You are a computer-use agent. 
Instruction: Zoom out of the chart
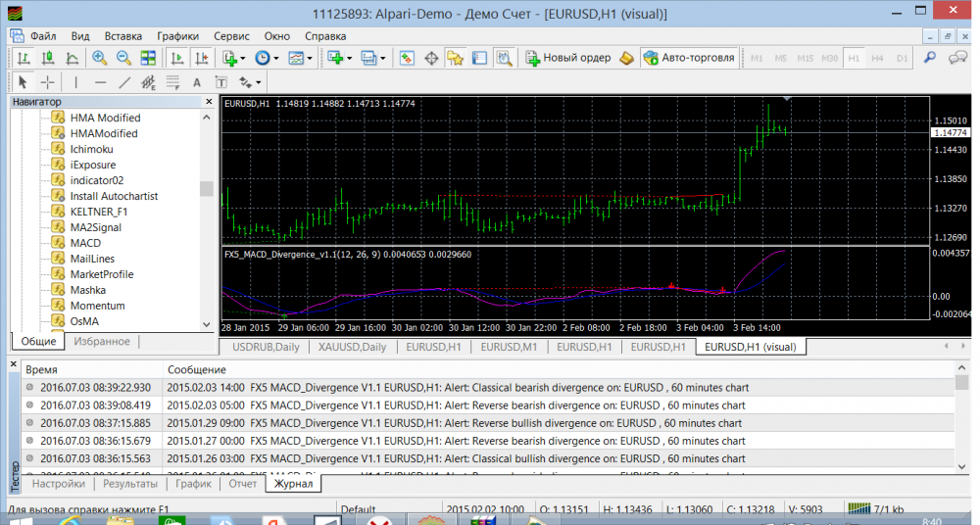click(x=124, y=58)
